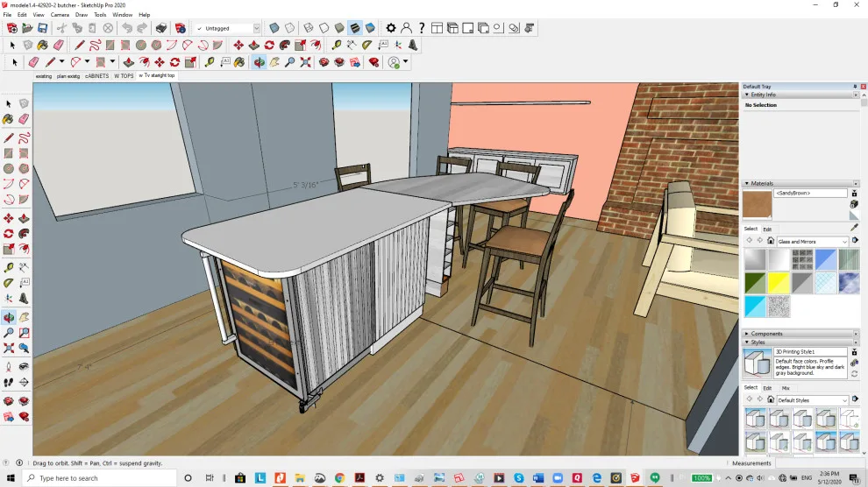Viewport: 868px width, 487px height.
Task: Open Model Info via gear icon
Action: click(391, 28)
